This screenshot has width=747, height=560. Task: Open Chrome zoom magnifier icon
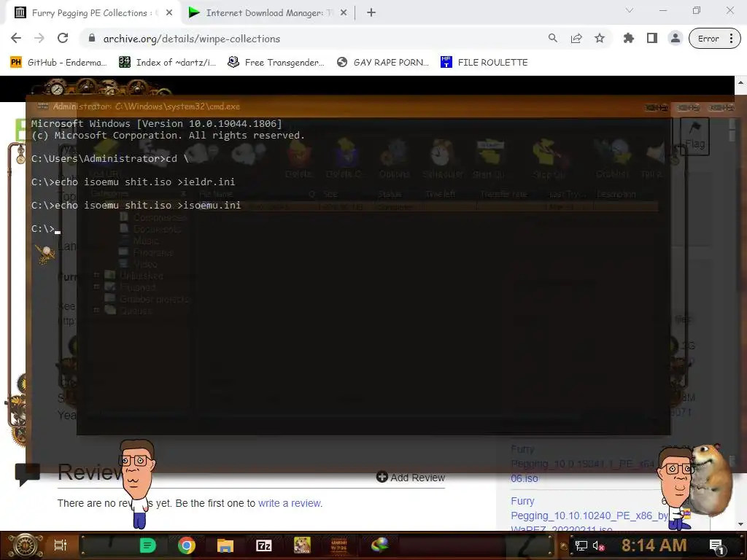click(553, 39)
